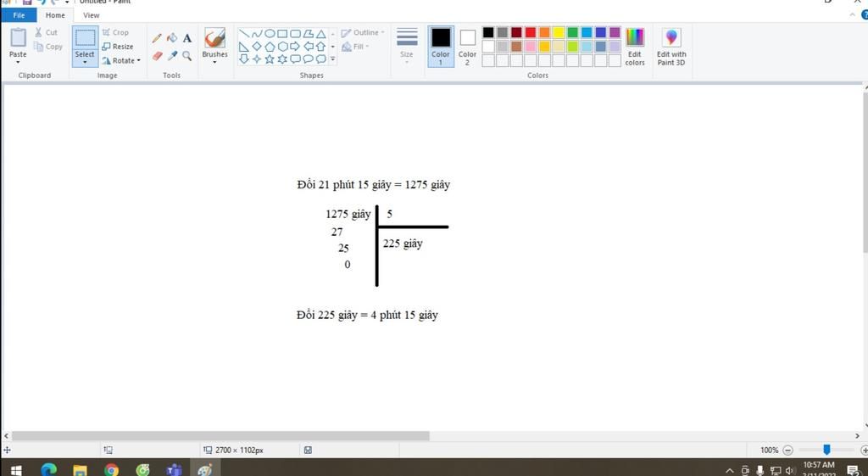
Task: Click the horizontal scrollbar thumb
Action: click(x=220, y=436)
